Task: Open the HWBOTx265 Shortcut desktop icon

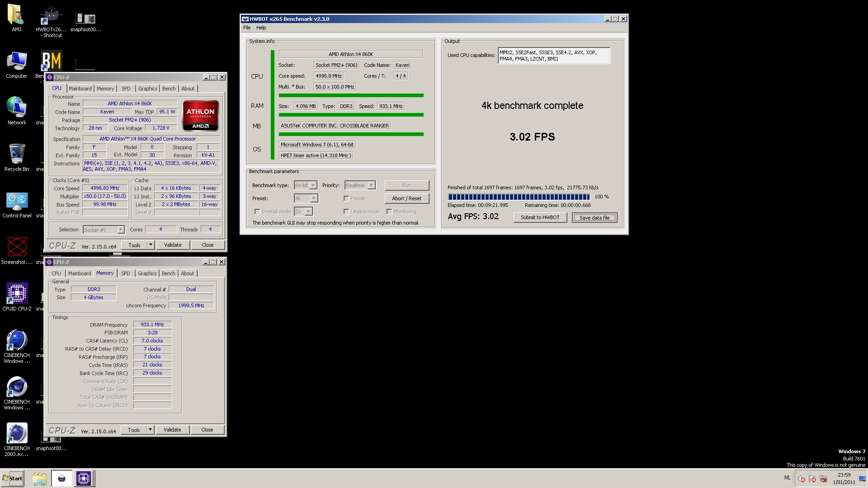Action: pyautogui.click(x=51, y=21)
